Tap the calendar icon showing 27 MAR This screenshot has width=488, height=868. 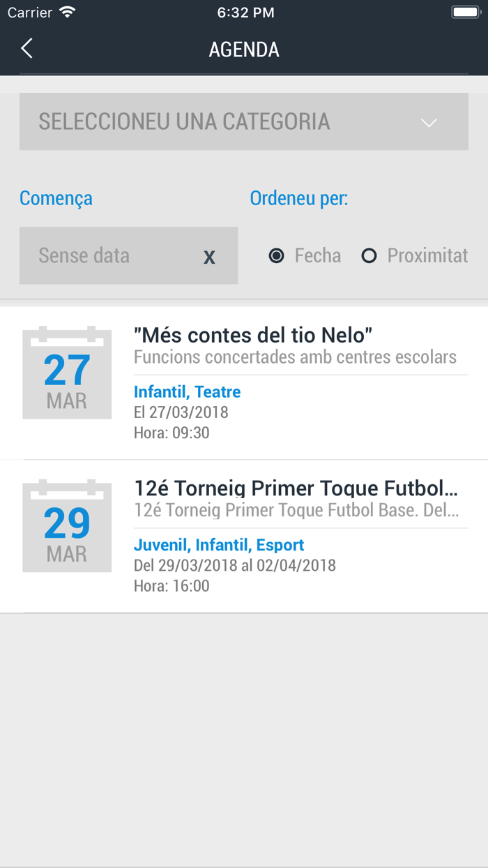pyautogui.click(x=66, y=373)
